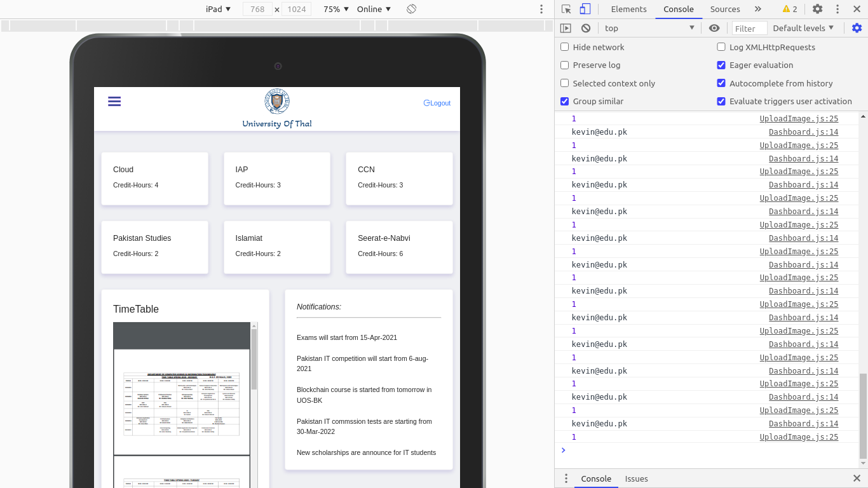Image resolution: width=868 pixels, height=488 pixels.
Task: Click the first Dashboard.js:14 source link
Action: tap(803, 132)
